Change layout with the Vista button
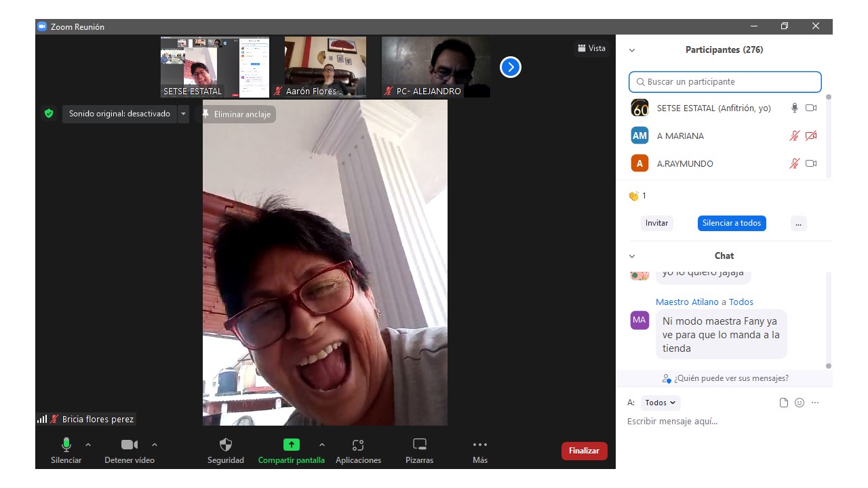The image size is (868, 488). pos(591,48)
